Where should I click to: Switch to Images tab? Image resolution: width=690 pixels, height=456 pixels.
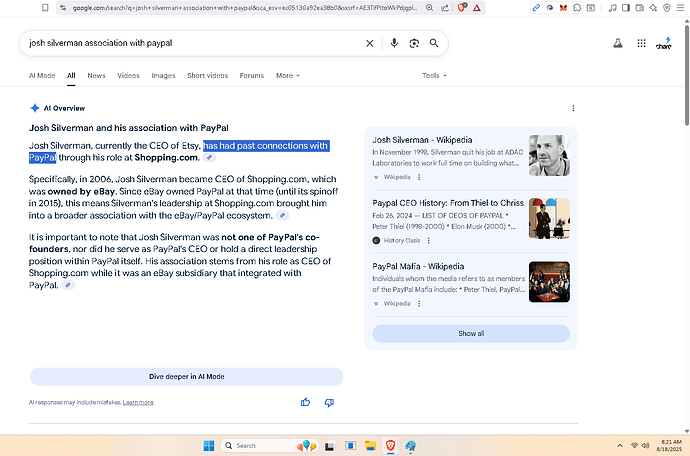[x=163, y=76]
